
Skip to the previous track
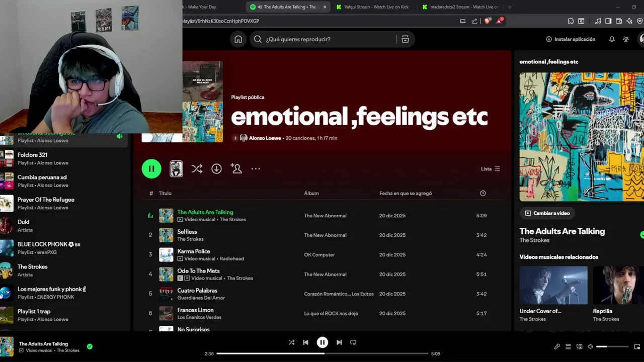coord(305,342)
